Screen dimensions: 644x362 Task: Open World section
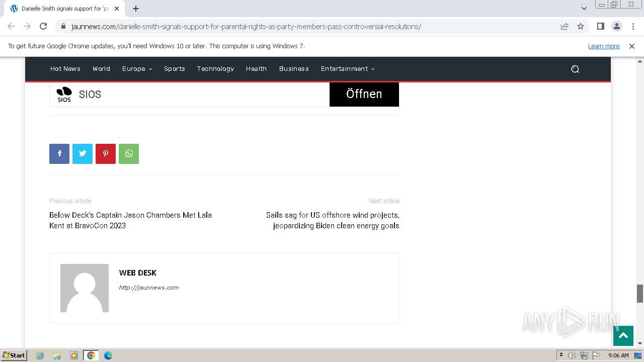tap(101, 69)
